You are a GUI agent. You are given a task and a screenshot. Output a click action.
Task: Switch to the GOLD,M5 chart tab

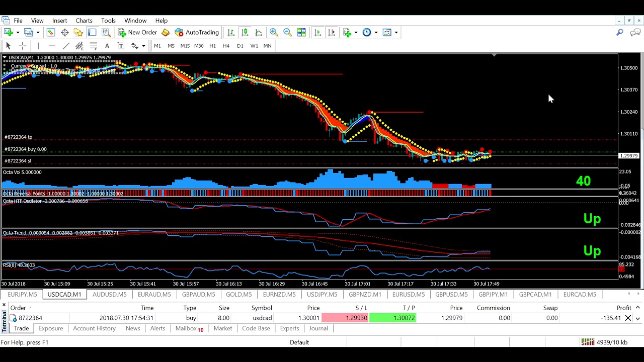238,295
